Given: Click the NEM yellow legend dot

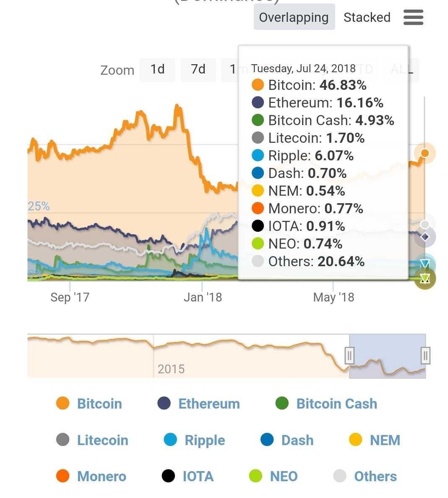Looking at the screenshot, I should click(x=355, y=440).
